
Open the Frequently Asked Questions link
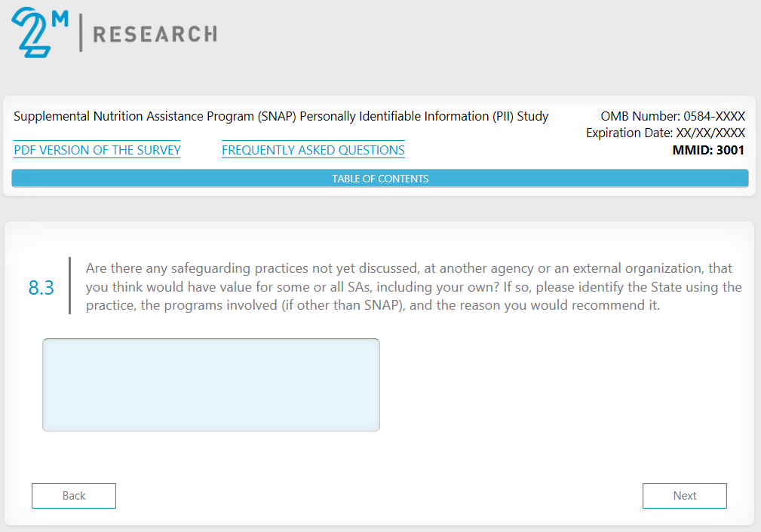313,150
